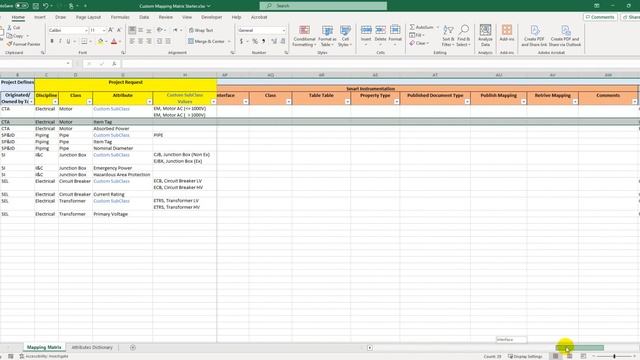Open the font name combo box
This screenshot has width=640, height=360.
tap(68, 30)
